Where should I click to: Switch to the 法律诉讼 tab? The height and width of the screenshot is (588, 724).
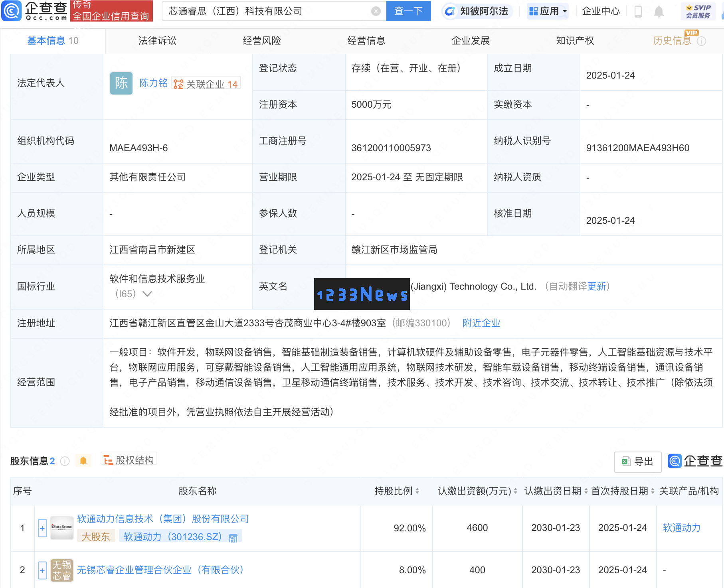pos(157,41)
